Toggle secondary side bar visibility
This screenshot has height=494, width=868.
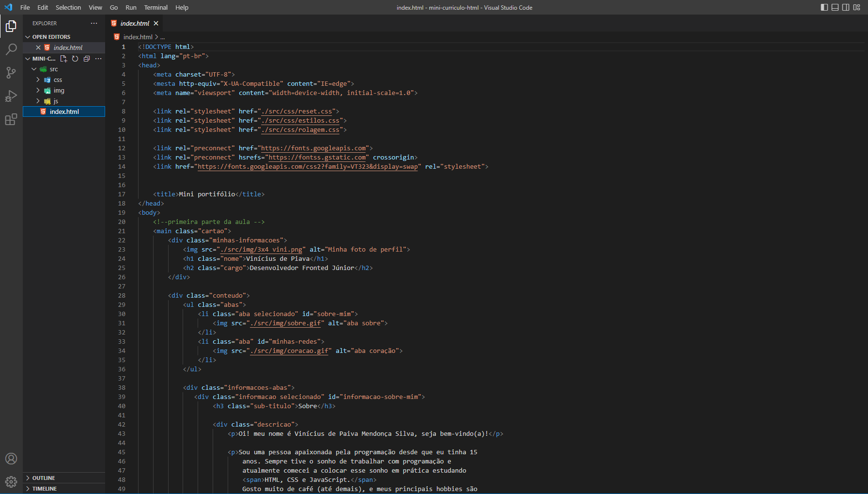coord(846,7)
